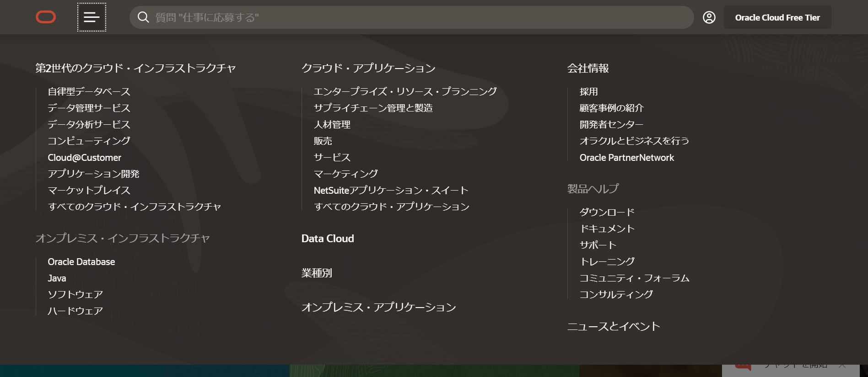Open ドキュメント link
868x377 pixels.
pos(607,228)
